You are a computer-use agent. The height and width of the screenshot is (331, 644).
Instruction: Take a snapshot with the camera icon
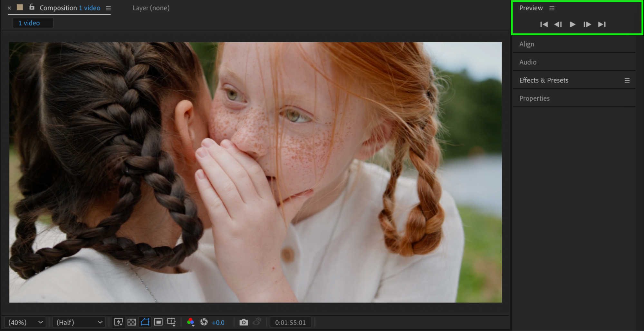tap(244, 322)
